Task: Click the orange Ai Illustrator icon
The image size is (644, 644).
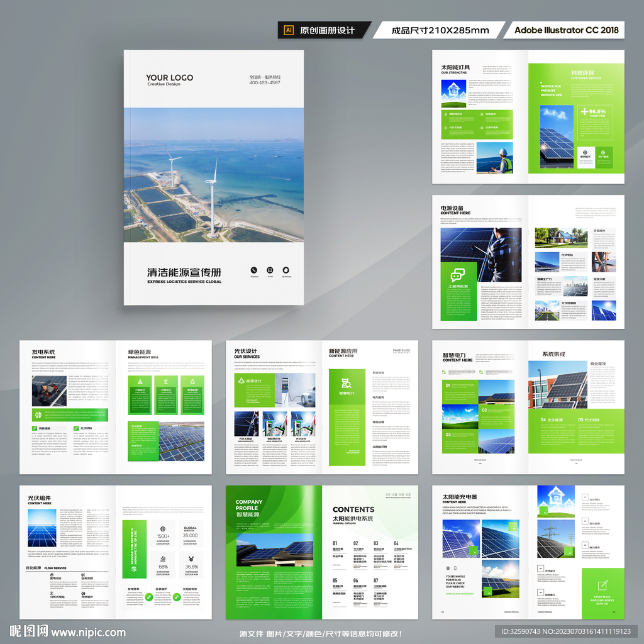Action: point(288,30)
